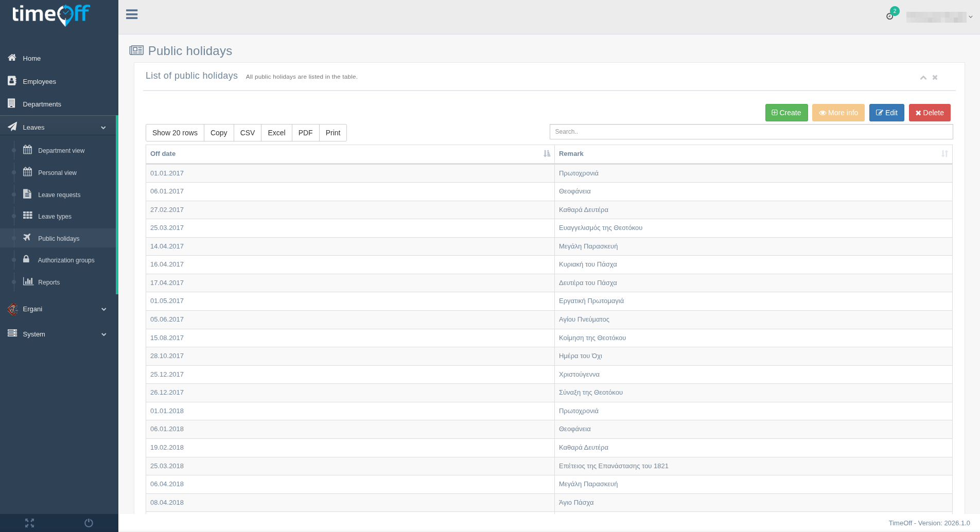Click the power logout icon
The height and width of the screenshot is (532, 980).
[89, 523]
